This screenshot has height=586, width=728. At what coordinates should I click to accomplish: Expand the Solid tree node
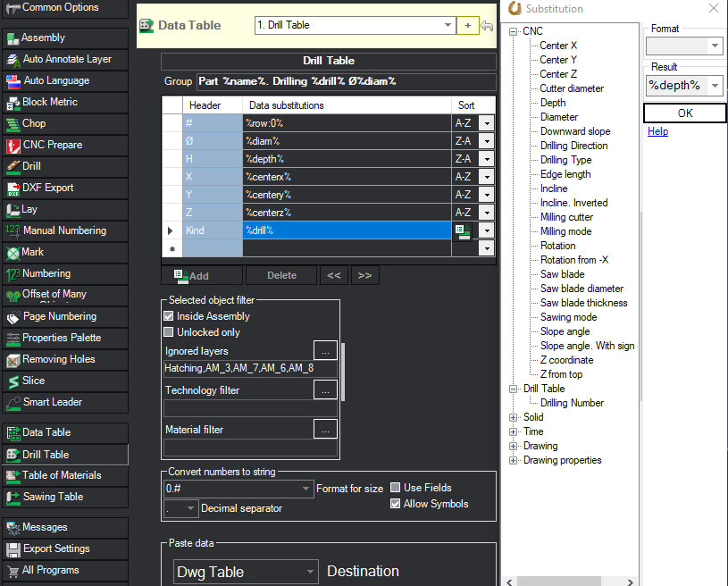[x=513, y=417]
